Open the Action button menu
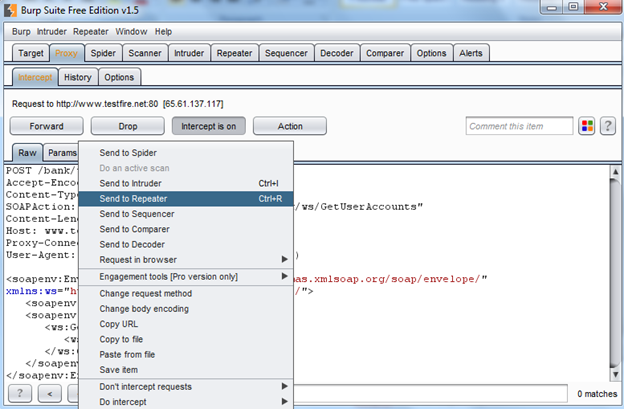The height and width of the screenshot is (409, 624). [x=290, y=127]
